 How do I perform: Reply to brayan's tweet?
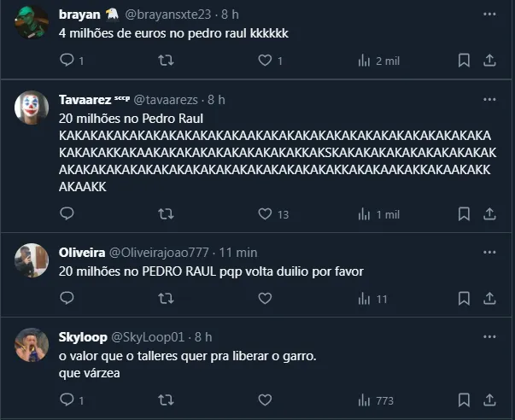tap(67, 61)
